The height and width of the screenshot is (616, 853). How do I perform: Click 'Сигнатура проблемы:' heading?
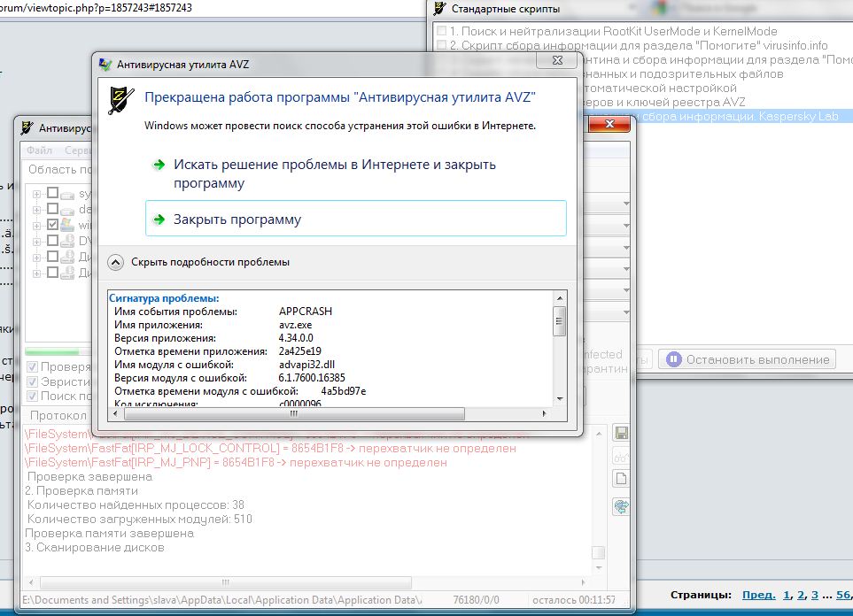tap(164, 298)
